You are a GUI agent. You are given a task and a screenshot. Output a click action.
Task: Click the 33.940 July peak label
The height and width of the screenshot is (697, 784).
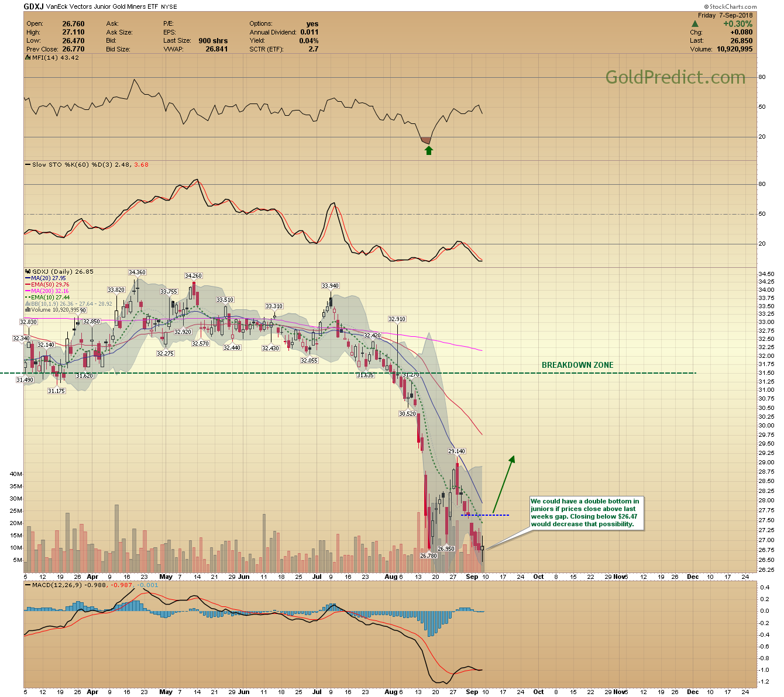pos(330,286)
